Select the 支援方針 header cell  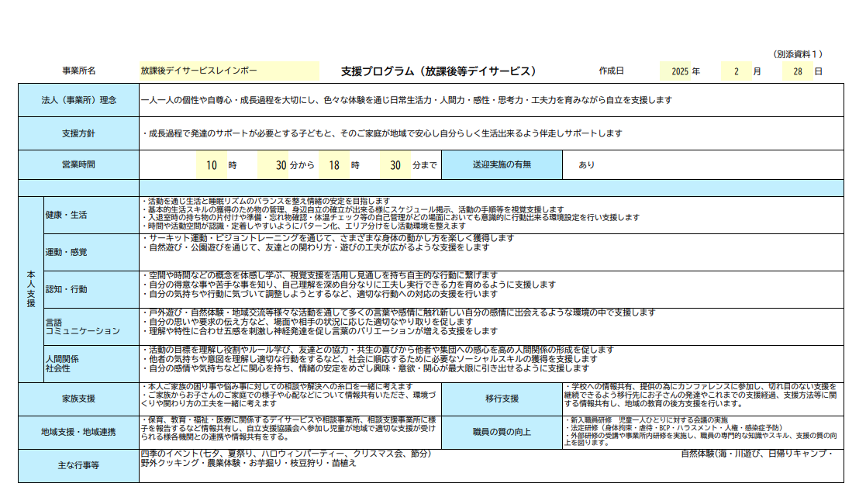[x=78, y=133]
